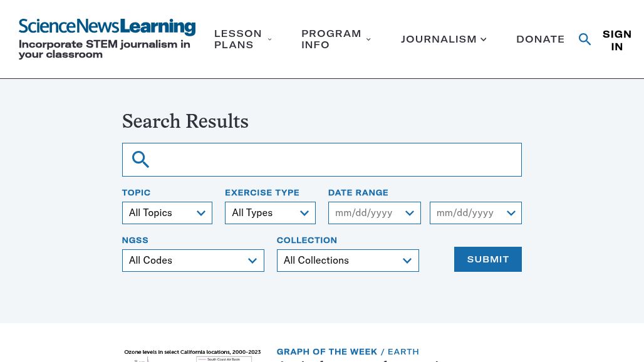Expand the Journalism menu chevron
The width and height of the screenshot is (644, 362).
[x=484, y=39]
